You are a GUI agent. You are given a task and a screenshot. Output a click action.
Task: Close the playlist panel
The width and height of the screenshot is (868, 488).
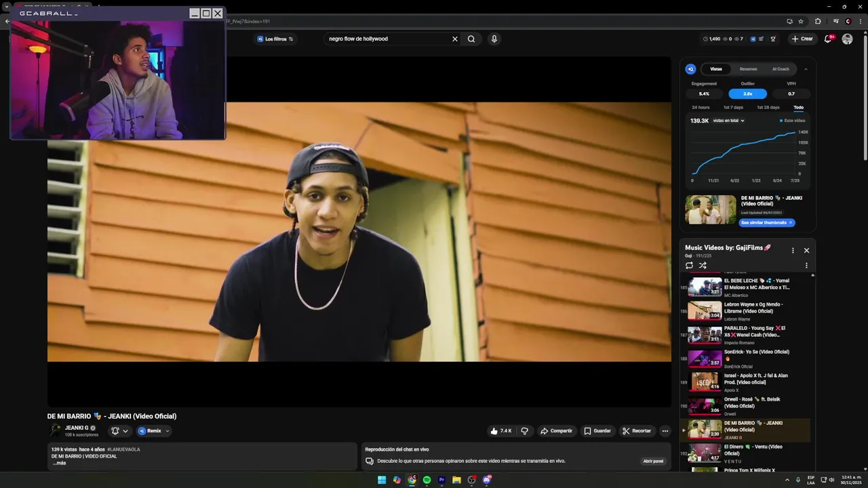pos(806,250)
